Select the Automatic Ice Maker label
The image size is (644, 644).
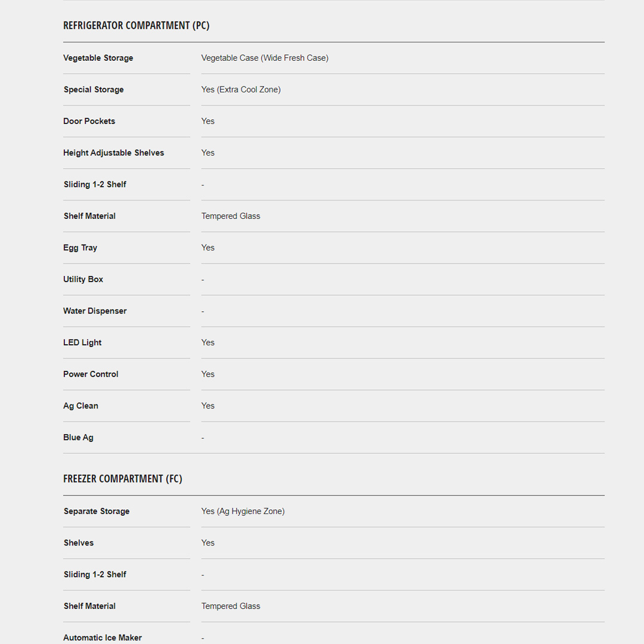(103, 637)
